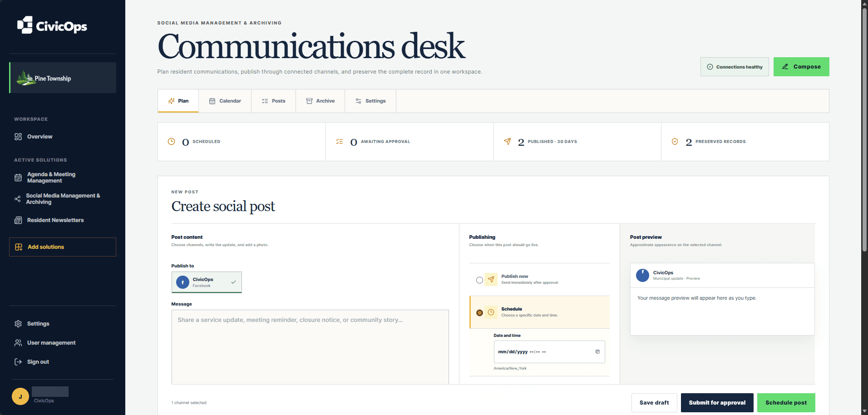Toggle the CivicOps Facebook channel selection
This screenshot has width=868, height=415.
click(207, 282)
